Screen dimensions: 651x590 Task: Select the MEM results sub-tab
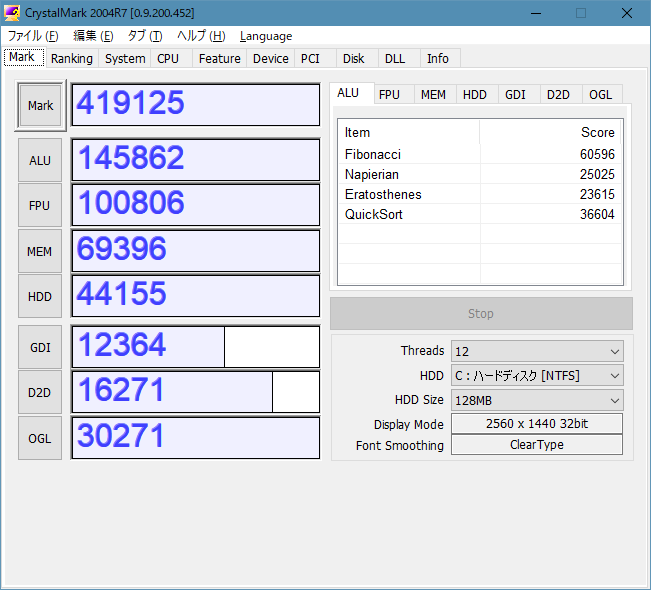(435, 95)
